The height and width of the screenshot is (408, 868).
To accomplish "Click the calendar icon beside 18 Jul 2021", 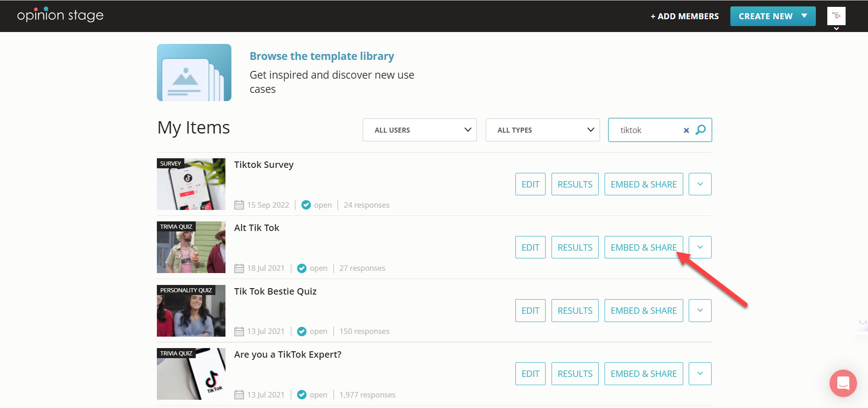I will (239, 268).
